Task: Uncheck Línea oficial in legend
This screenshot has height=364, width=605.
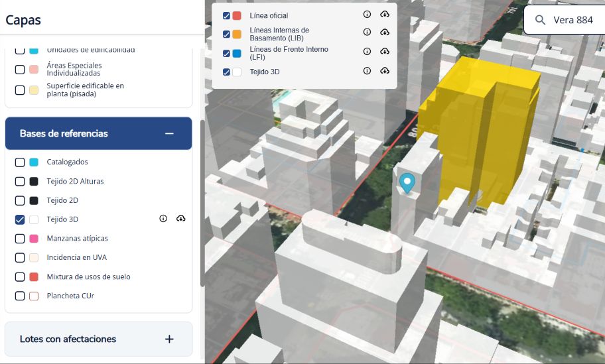Action: coord(226,16)
